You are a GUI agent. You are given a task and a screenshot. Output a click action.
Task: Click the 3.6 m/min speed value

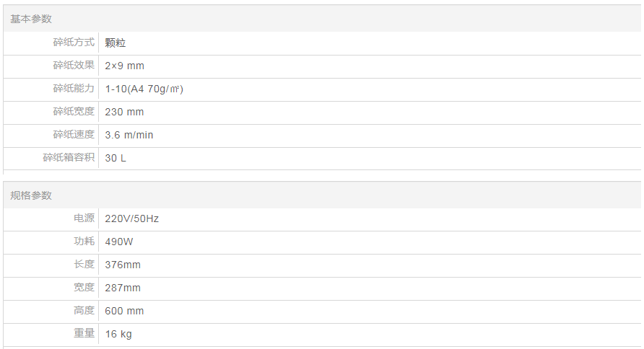click(129, 135)
